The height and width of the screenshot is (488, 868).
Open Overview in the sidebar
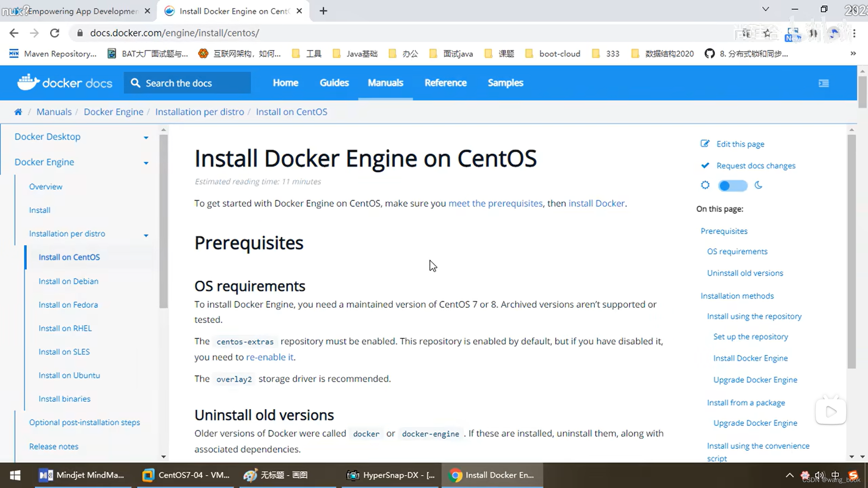tap(46, 187)
